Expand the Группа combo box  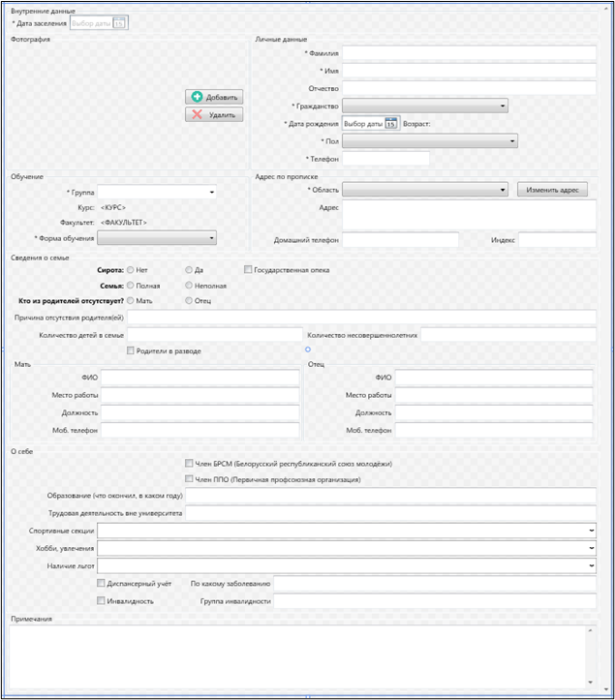211,193
